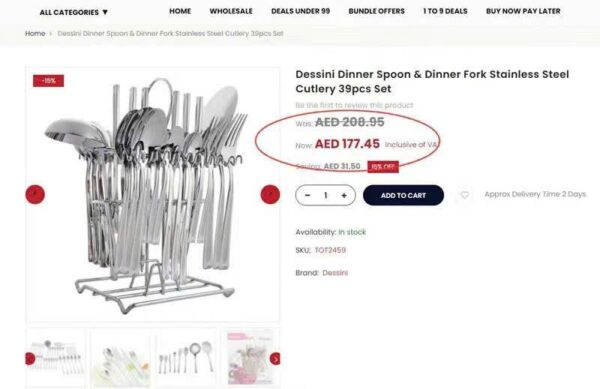Select the pink packaging box thumbnail
This screenshot has width=600, height=389.
tap(250, 358)
